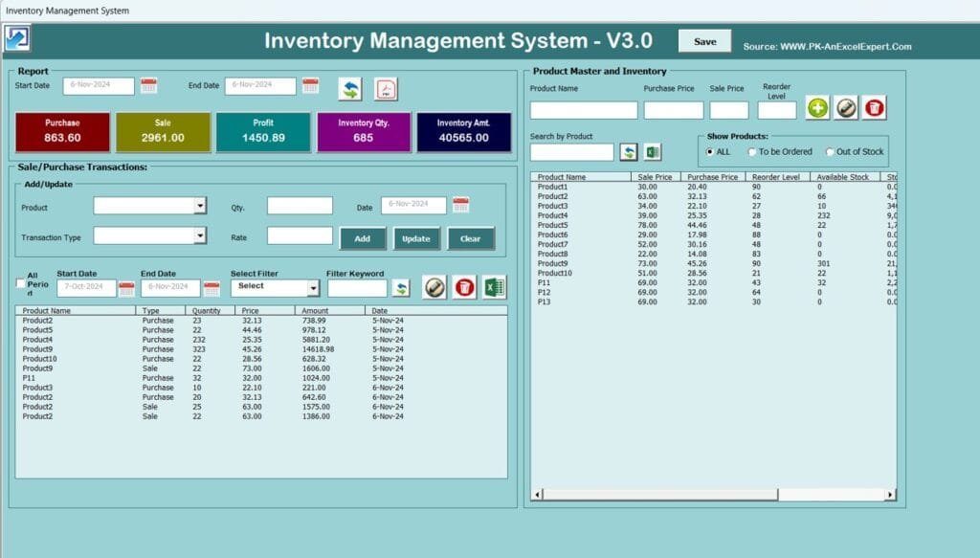
Task: Click the green plus icon to add product
Action: (x=817, y=107)
